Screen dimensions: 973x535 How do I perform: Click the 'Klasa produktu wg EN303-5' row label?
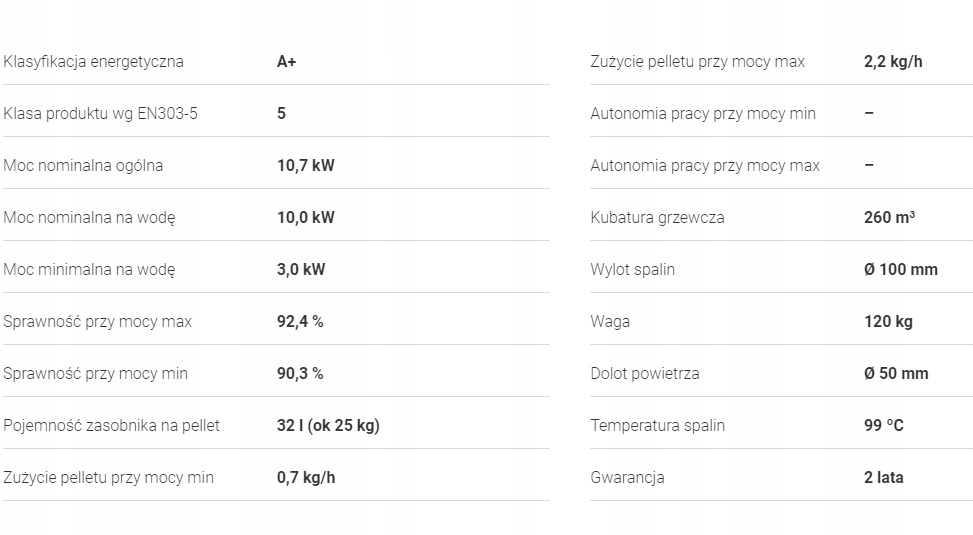pyautogui.click(x=100, y=114)
